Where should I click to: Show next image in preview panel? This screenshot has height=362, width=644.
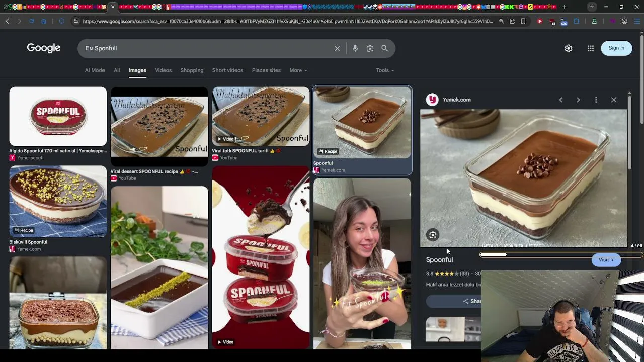tap(578, 100)
